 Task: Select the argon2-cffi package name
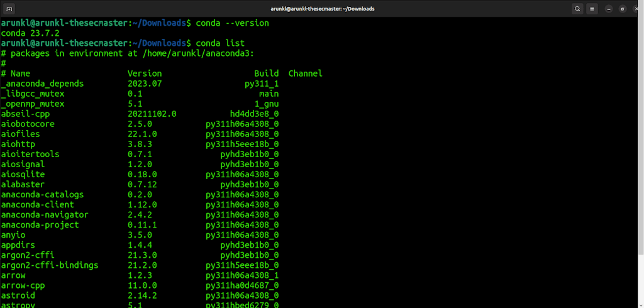[x=28, y=255]
